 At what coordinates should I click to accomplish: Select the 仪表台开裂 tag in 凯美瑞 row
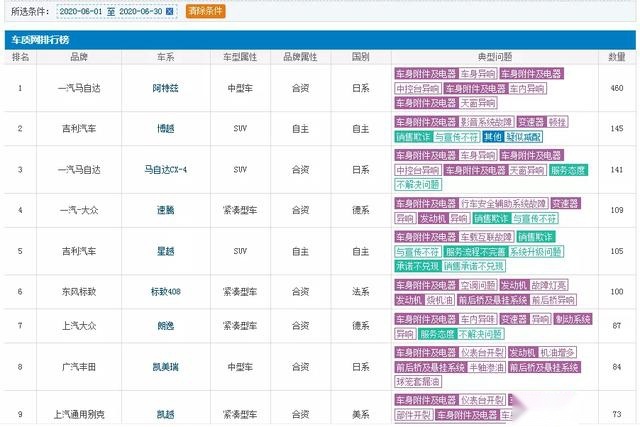[482, 353]
